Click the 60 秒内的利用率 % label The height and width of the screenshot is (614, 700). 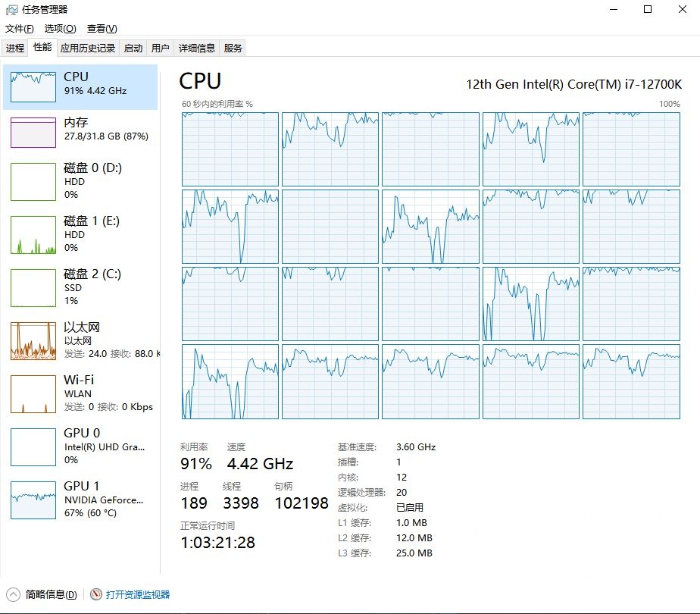click(x=217, y=104)
